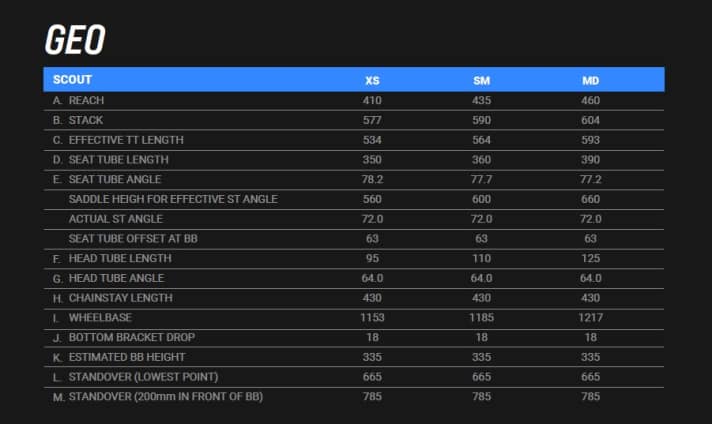Select the SM stack value 590

tap(481, 120)
